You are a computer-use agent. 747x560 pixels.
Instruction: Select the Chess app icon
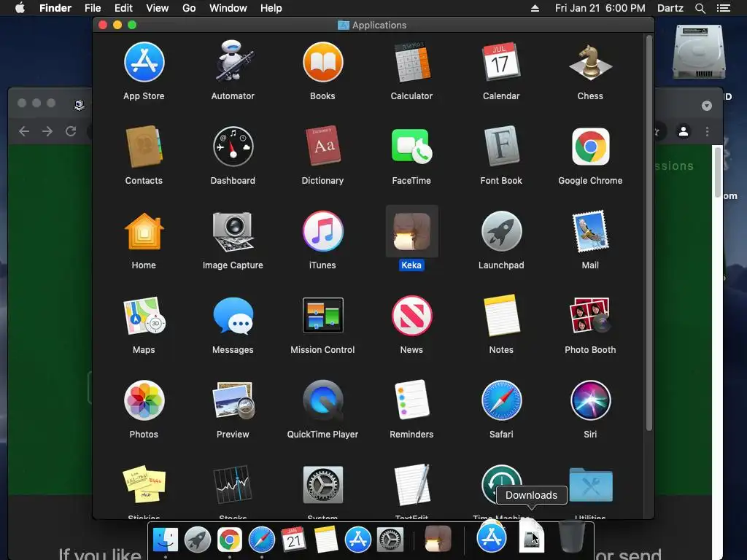tap(590, 63)
